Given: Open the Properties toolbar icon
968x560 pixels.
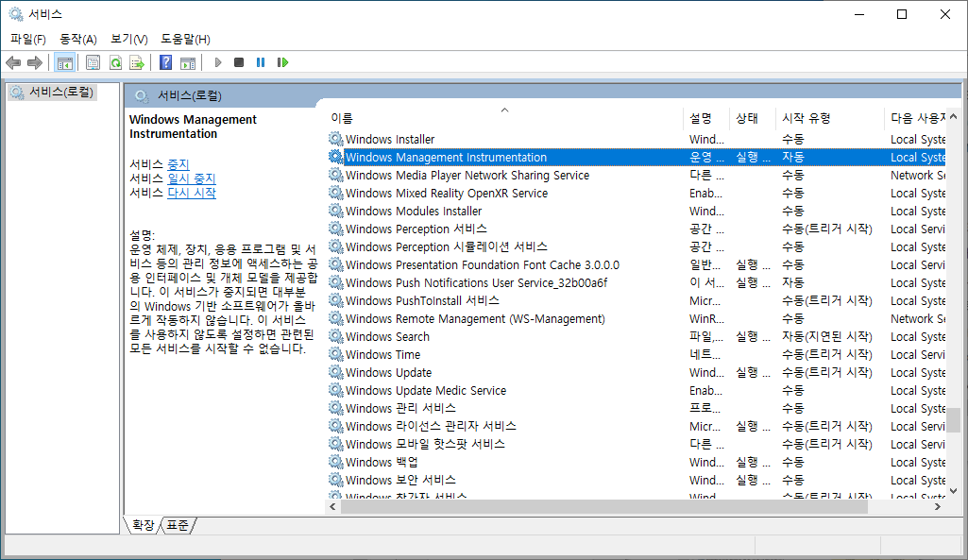Looking at the screenshot, I should [93, 62].
